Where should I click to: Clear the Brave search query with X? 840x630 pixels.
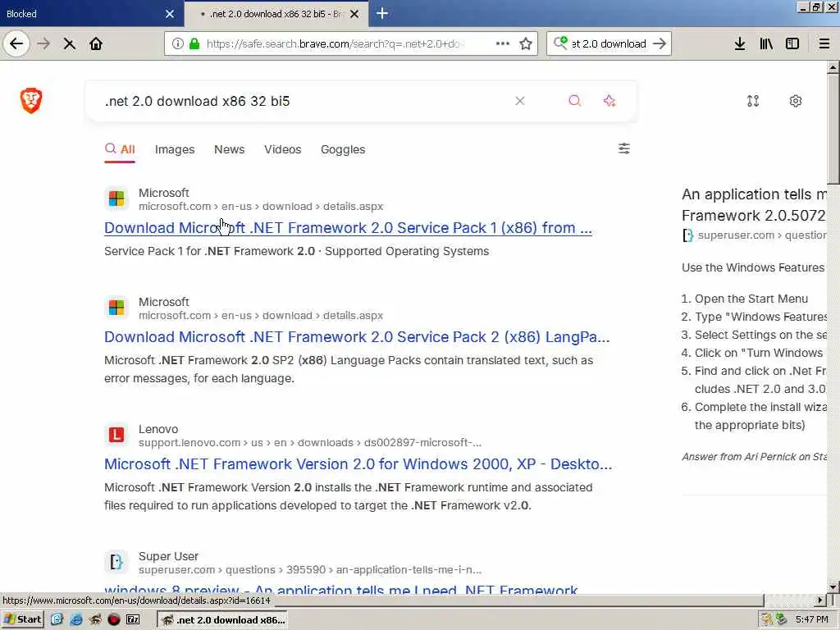tap(519, 101)
